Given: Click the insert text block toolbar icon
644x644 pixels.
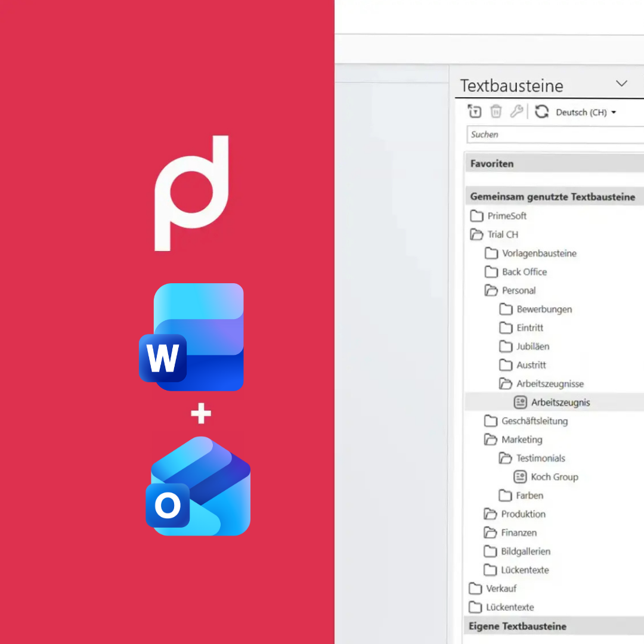Looking at the screenshot, I should point(474,112).
